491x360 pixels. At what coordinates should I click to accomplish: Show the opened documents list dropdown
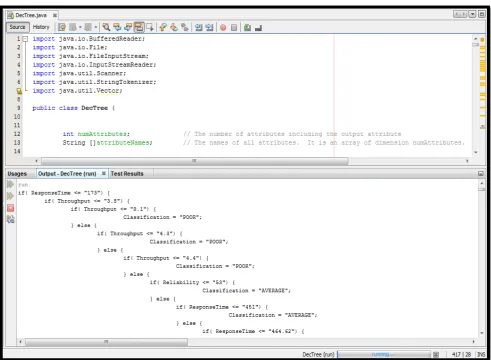[472, 14]
